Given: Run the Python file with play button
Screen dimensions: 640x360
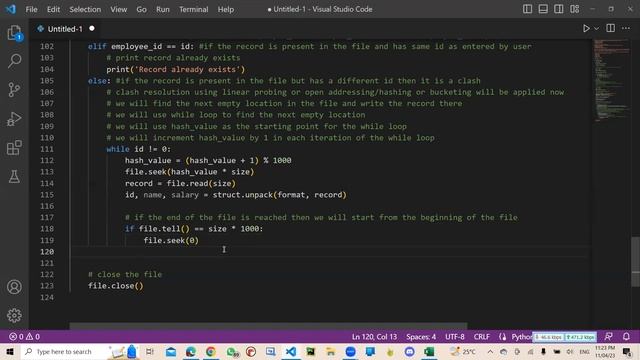Looking at the screenshot, I should click(x=586, y=29).
